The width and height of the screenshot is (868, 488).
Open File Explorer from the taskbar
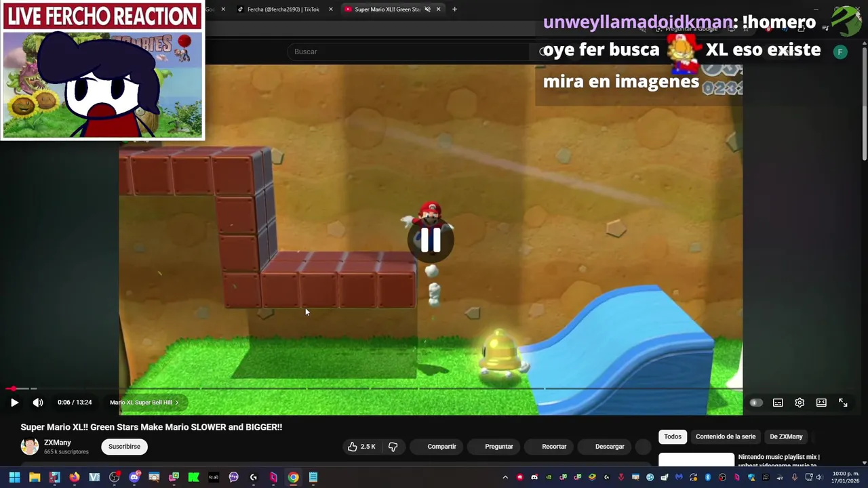point(35,477)
